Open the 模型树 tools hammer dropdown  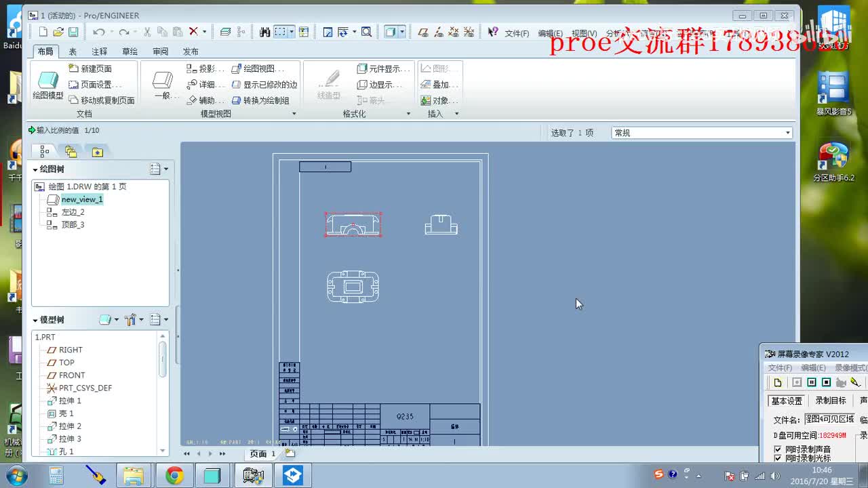(x=134, y=320)
